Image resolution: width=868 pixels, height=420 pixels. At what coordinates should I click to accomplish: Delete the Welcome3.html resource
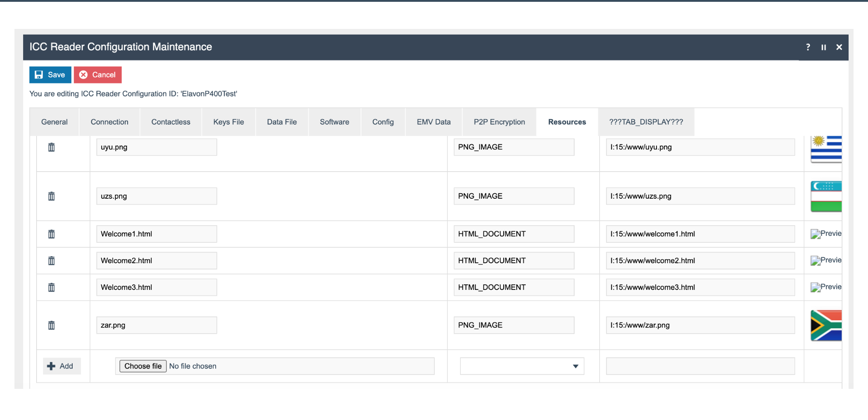click(x=51, y=287)
